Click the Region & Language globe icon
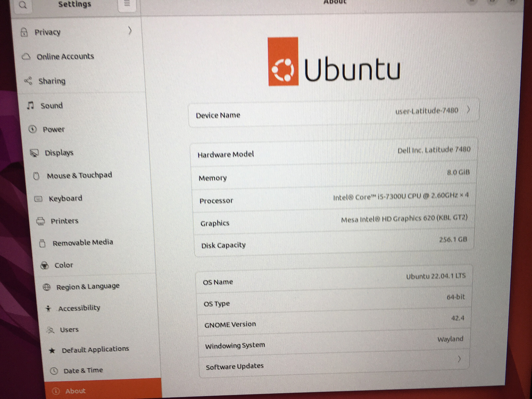This screenshot has height=399, width=532. [x=47, y=287]
